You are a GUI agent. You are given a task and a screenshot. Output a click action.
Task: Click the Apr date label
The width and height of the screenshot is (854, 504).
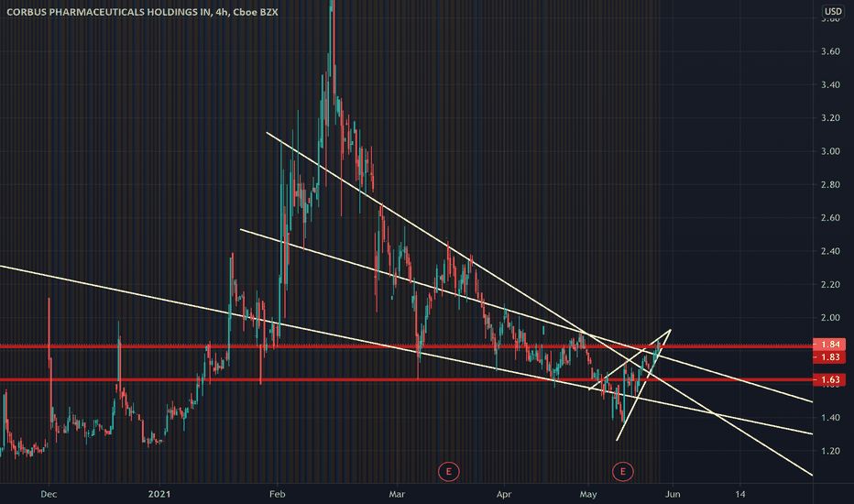click(x=504, y=494)
